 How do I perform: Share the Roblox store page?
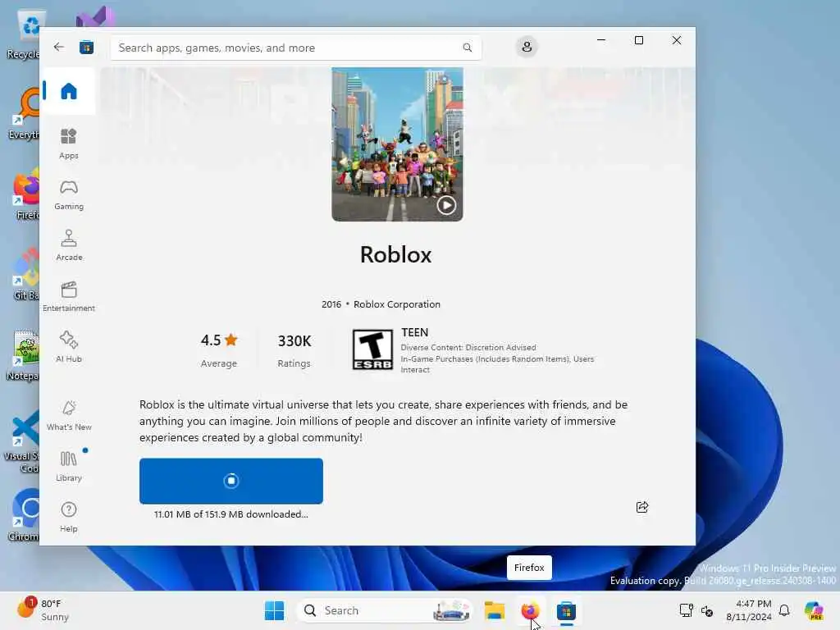pos(641,507)
